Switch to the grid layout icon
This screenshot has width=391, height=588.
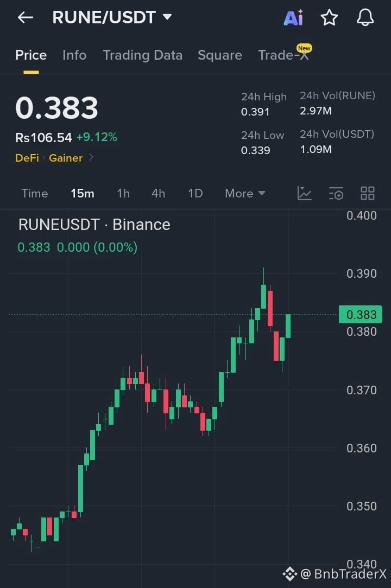click(367, 194)
